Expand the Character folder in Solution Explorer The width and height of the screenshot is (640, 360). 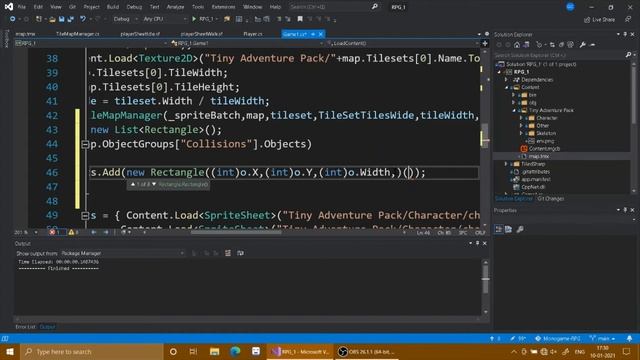pyautogui.click(x=521, y=118)
